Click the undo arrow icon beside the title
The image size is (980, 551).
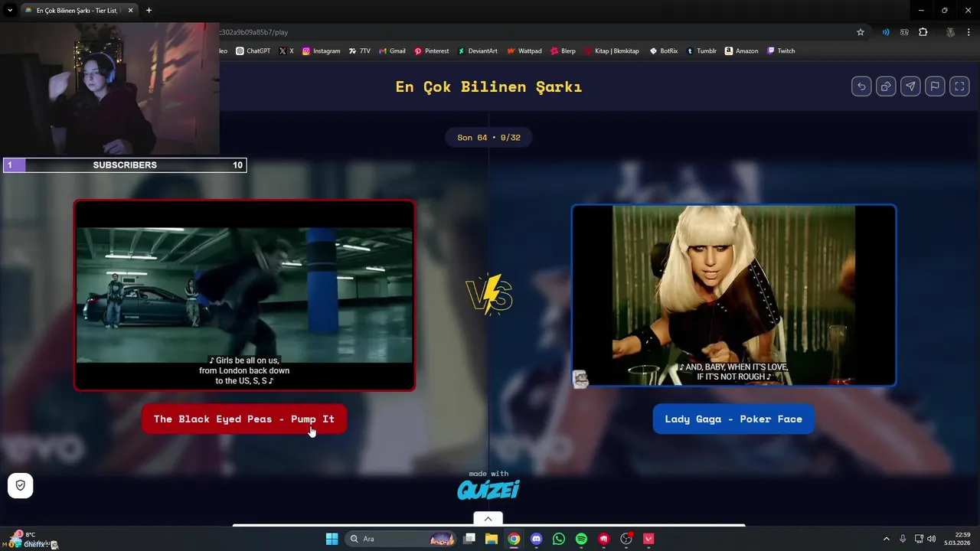click(861, 86)
